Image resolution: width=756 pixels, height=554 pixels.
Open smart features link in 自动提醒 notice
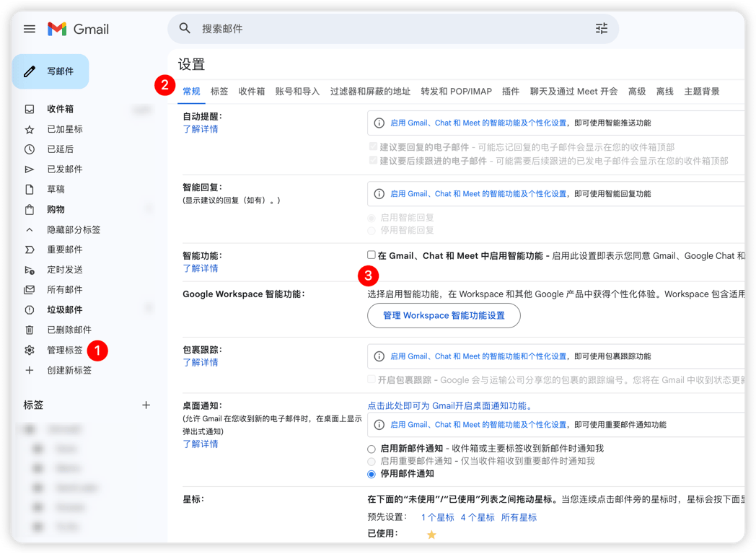[x=478, y=123]
